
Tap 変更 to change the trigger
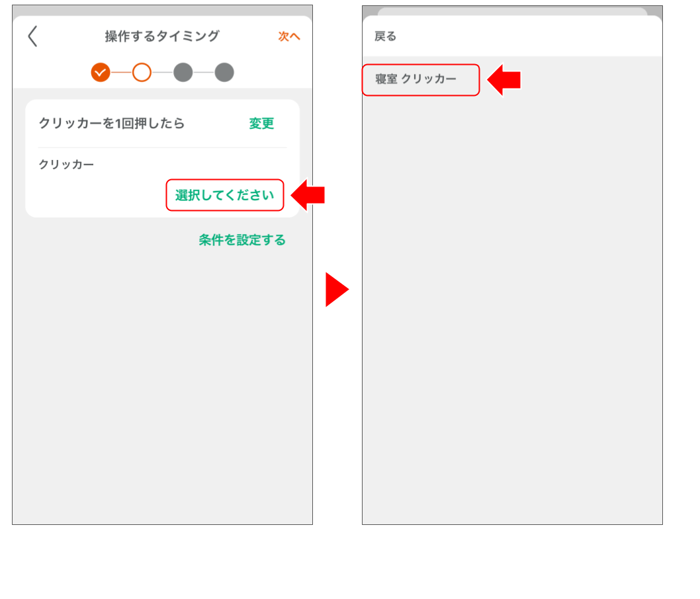pyautogui.click(x=261, y=124)
